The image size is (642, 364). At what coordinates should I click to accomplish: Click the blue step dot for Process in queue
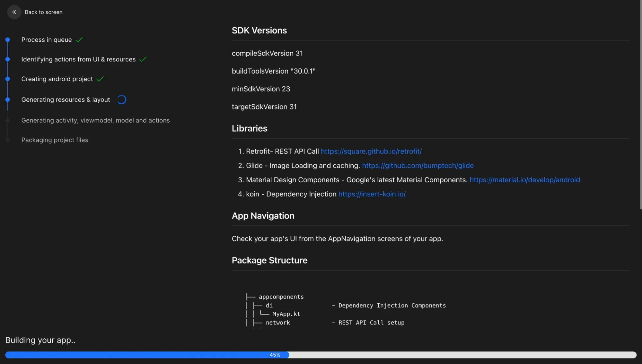(8, 40)
